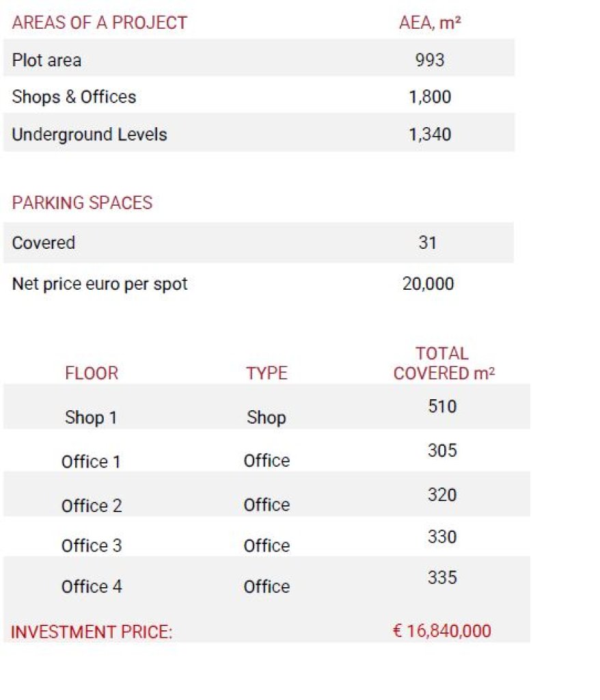Click the "Shops & Offices" row label
This screenshot has height=700, width=600.
pyautogui.click(x=74, y=97)
